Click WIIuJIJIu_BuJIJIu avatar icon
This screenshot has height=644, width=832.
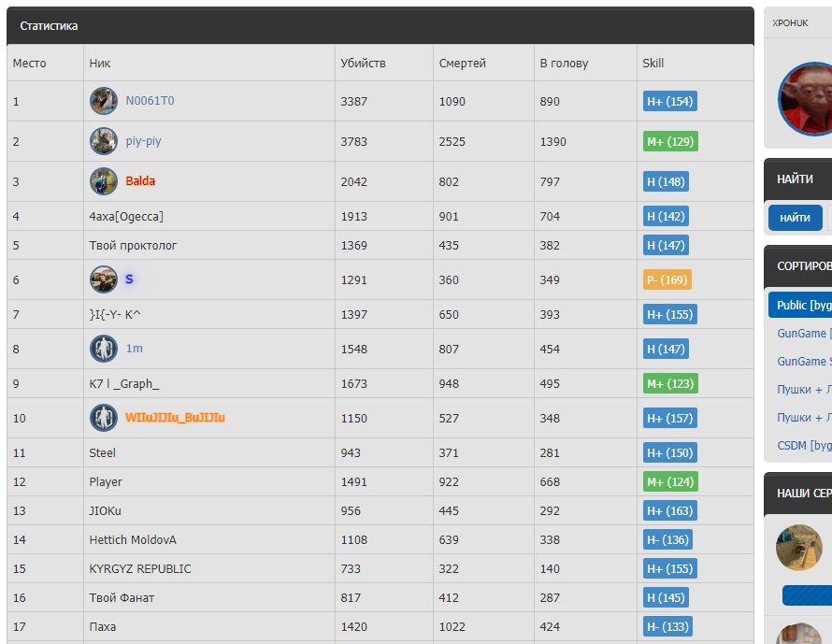point(103,418)
